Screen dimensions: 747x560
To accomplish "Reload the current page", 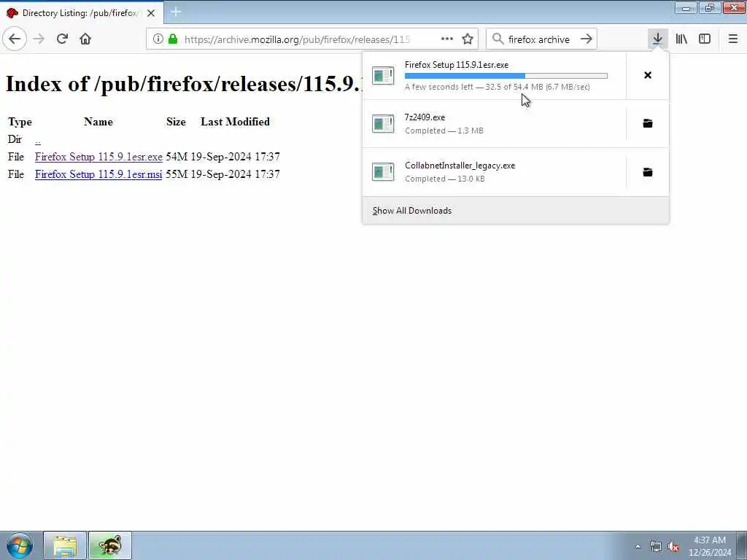I will (x=62, y=39).
